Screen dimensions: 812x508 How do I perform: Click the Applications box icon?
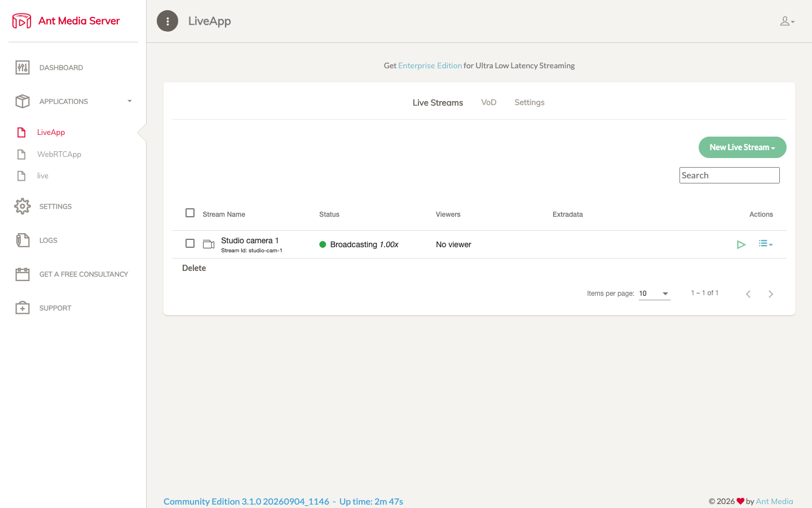23,102
